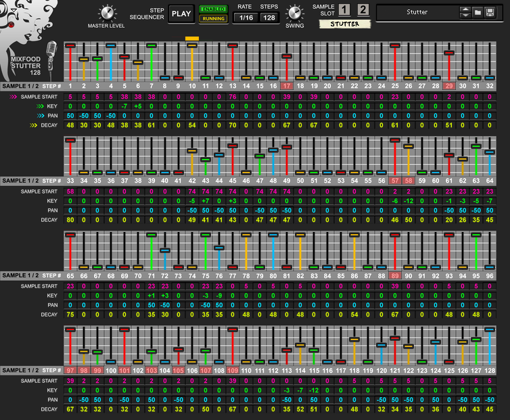Image resolution: width=510 pixels, height=420 pixels.
Task: Click the orange level slider of step 10
Action: point(192,45)
